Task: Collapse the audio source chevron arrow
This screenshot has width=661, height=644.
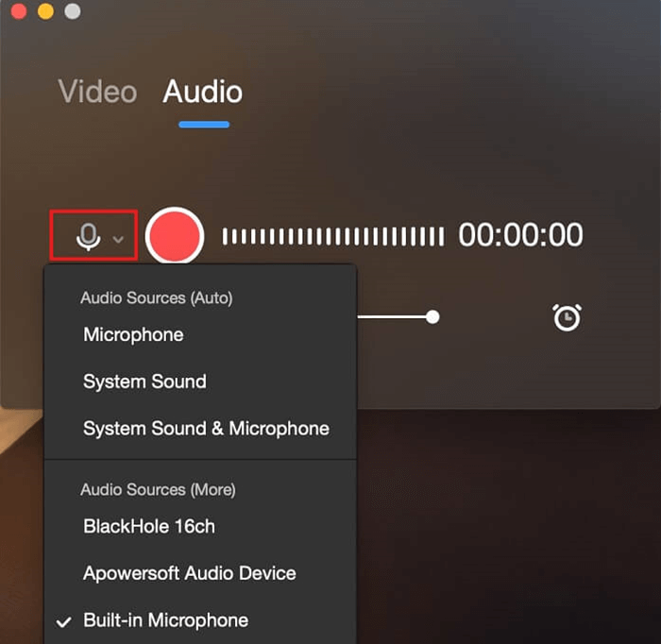Action: click(x=118, y=239)
